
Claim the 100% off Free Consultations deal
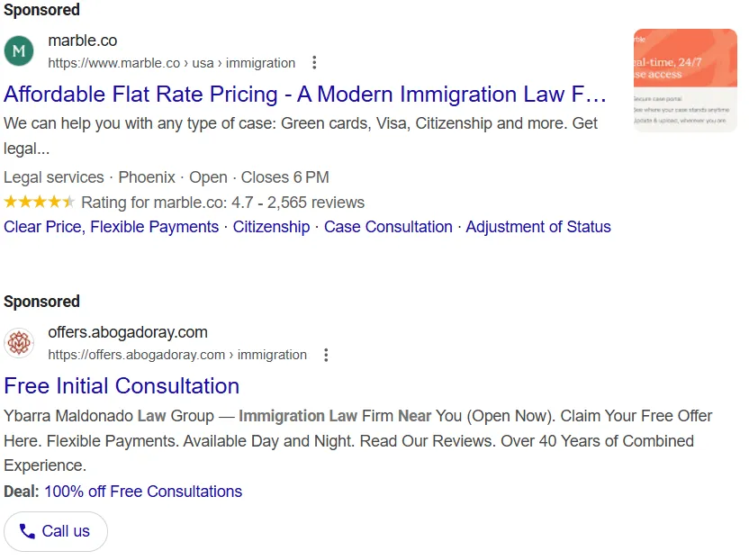143,492
